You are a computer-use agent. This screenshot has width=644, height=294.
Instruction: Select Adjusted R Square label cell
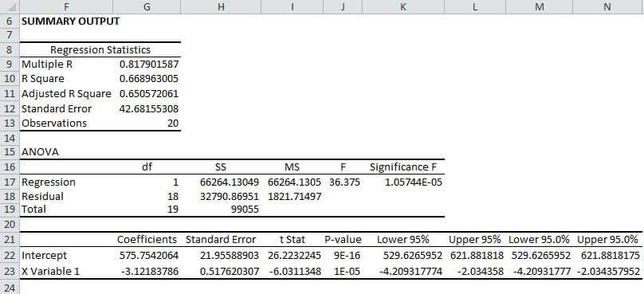tap(66, 94)
